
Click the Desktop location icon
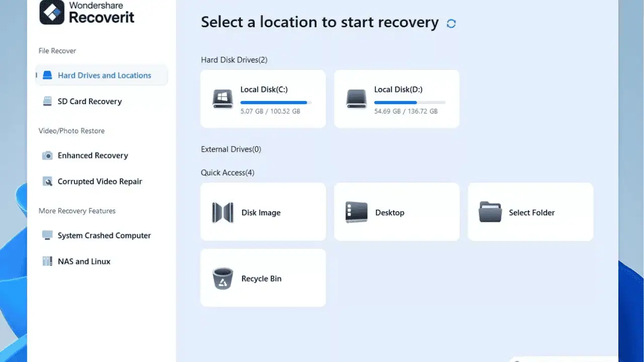click(356, 213)
